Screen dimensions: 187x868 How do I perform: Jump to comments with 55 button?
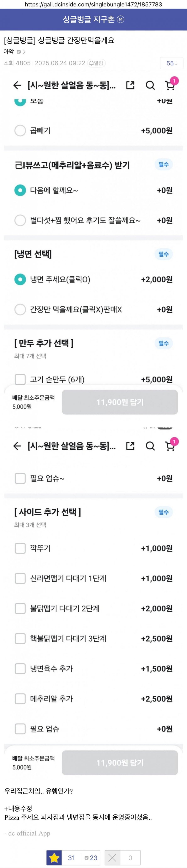[172, 63]
